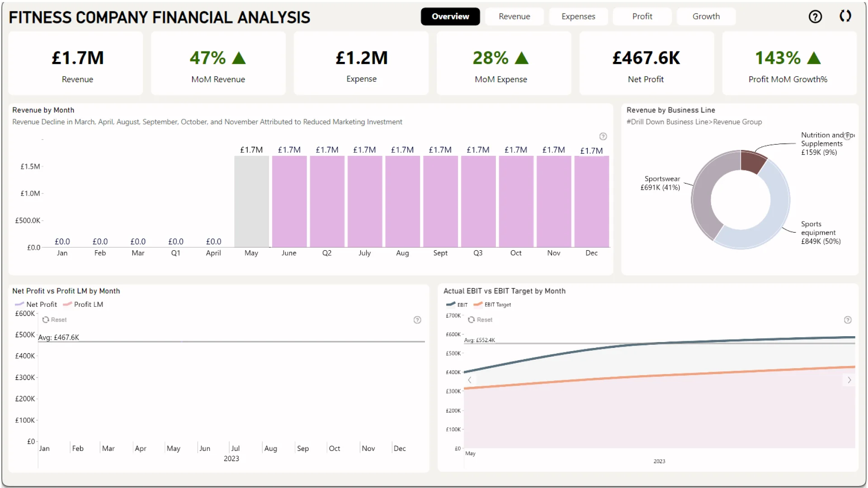Image resolution: width=868 pixels, height=488 pixels.
Task: Click the Revenue by Month chart title
Action: [x=43, y=110]
